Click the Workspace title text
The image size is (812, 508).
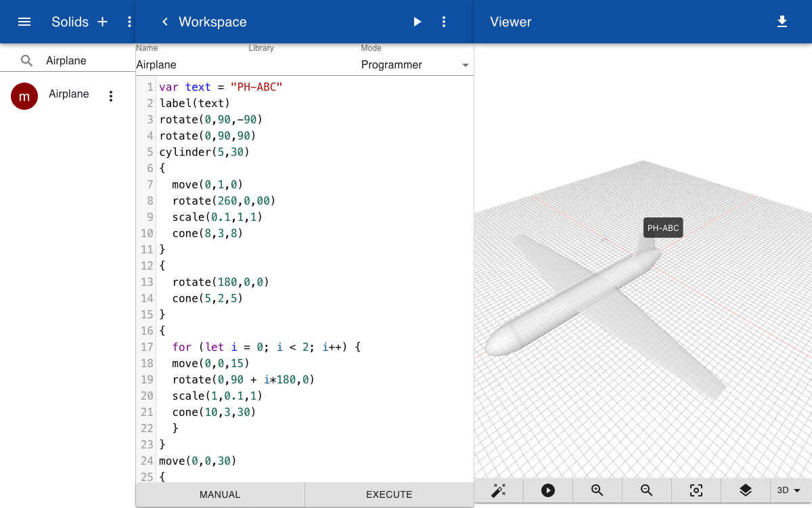(212, 22)
